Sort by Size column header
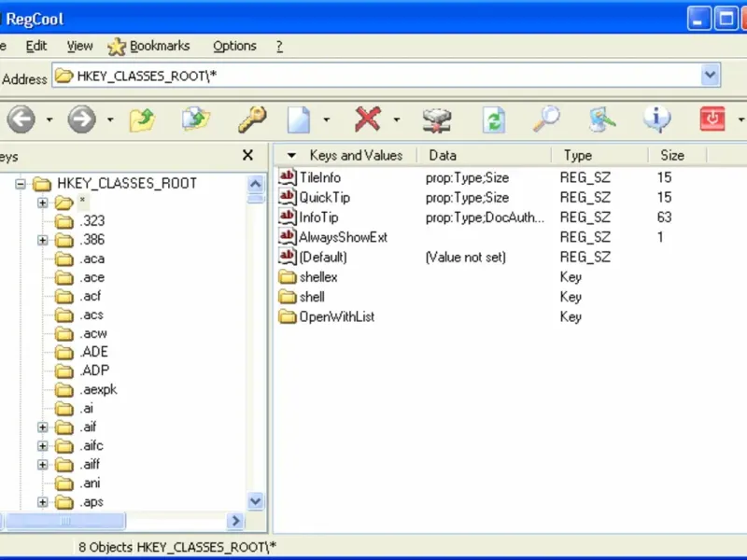The image size is (747, 560). coord(678,155)
